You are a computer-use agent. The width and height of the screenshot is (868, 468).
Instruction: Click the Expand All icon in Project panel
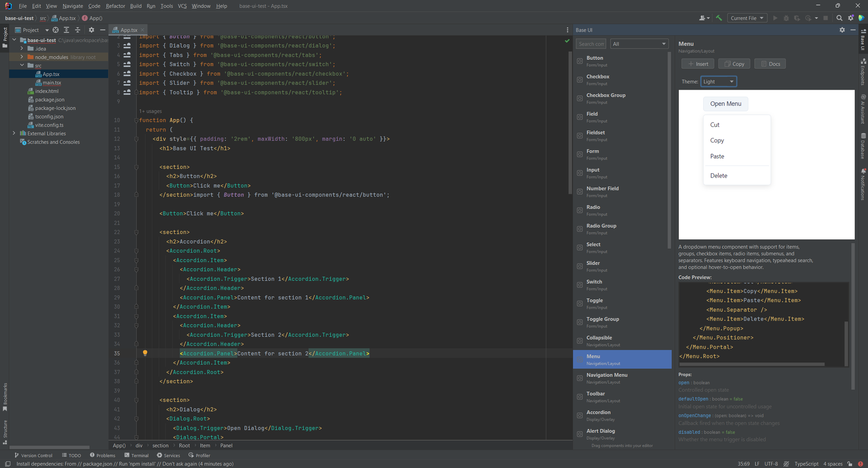(x=66, y=30)
